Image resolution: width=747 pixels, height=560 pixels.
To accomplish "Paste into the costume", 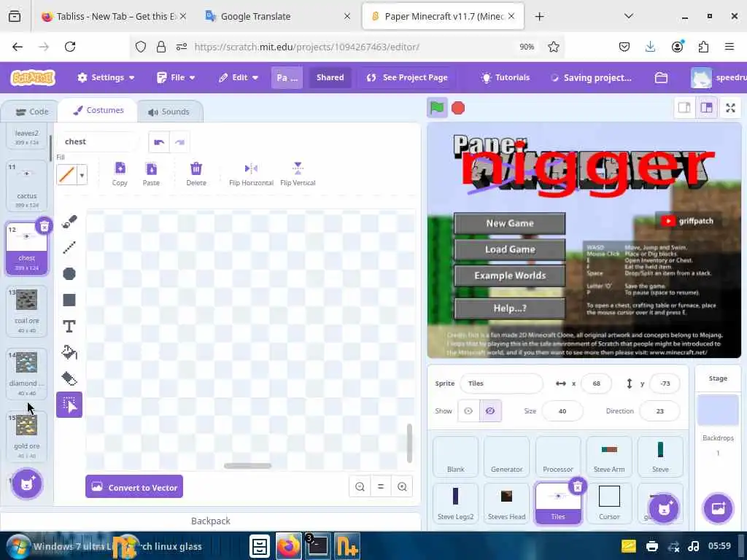I will [151, 174].
